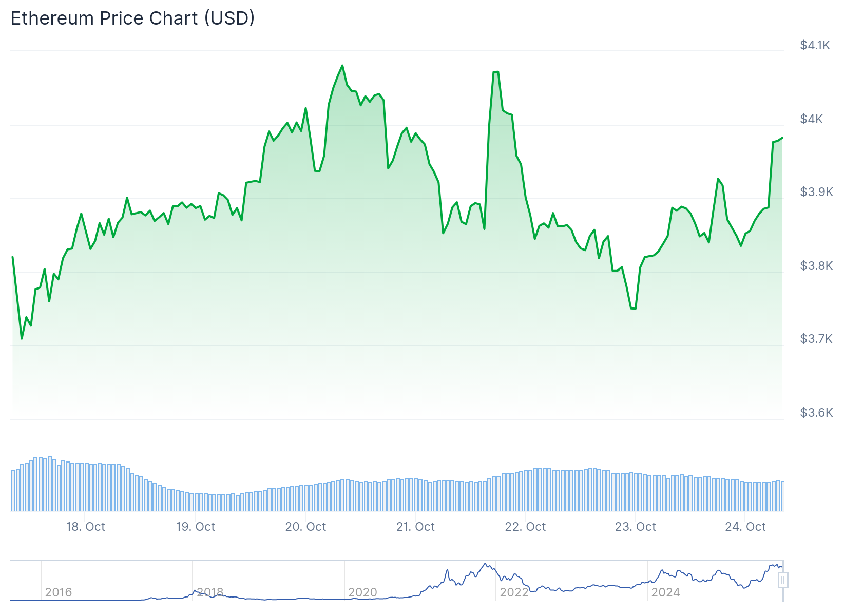
Task: Click the $3.6K price axis label
Action: [x=816, y=413]
